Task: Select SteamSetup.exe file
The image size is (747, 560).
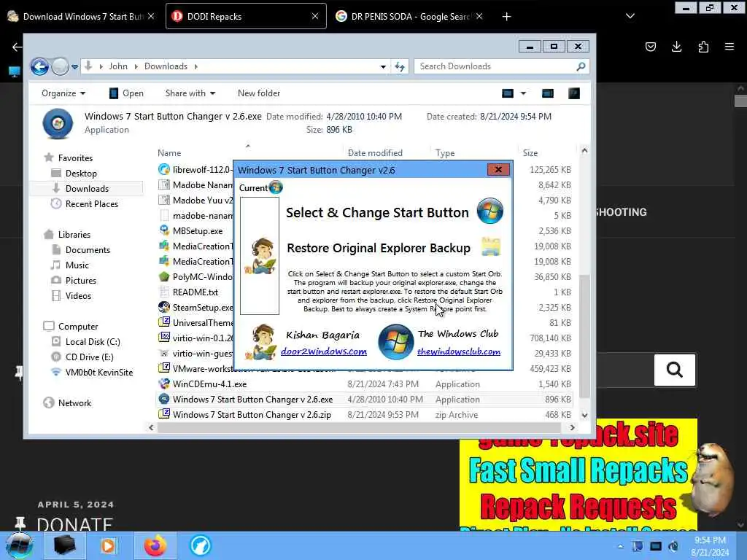Action: (x=203, y=307)
